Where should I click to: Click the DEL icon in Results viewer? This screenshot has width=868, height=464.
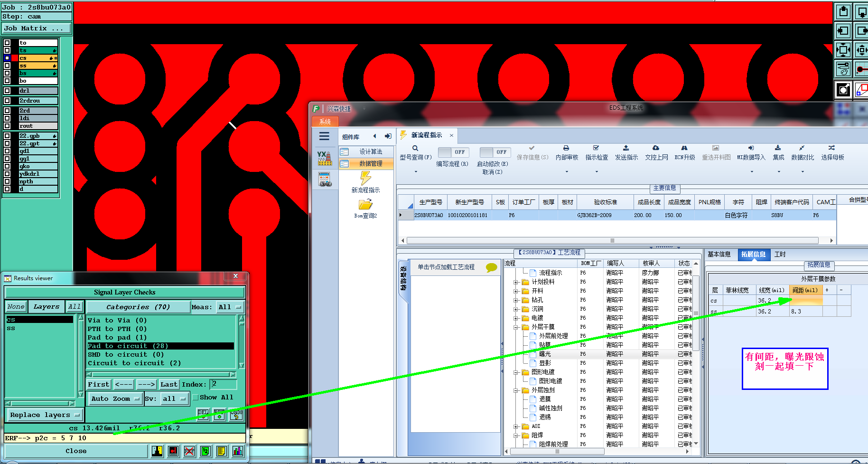[203, 414]
